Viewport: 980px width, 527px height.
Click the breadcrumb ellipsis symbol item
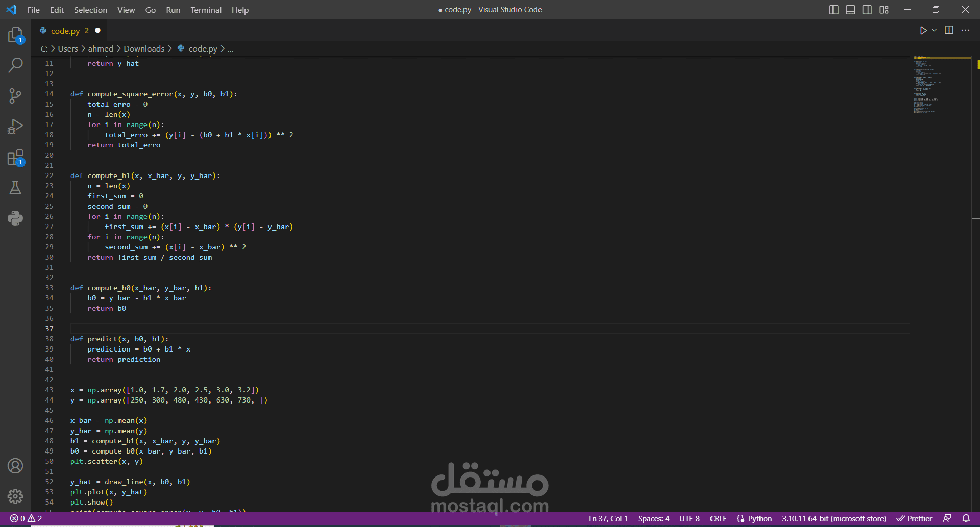pyautogui.click(x=231, y=49)
